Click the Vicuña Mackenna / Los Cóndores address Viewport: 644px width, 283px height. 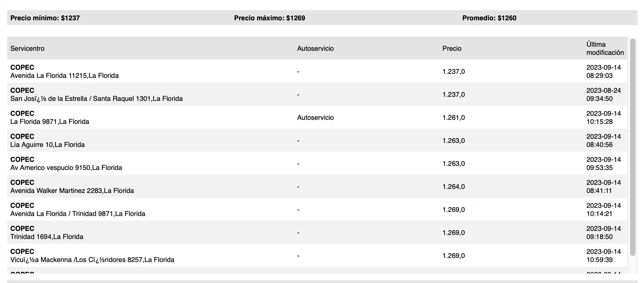coord(92,260)
